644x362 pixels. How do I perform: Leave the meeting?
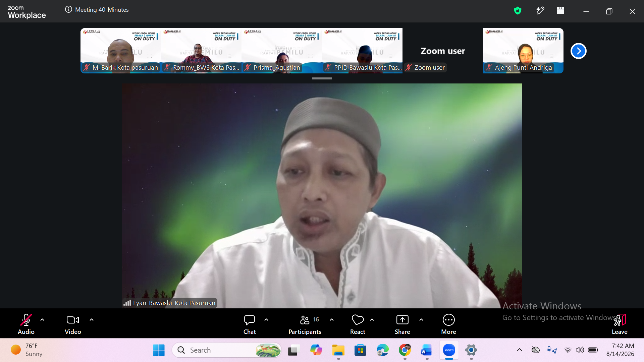click(x=620, y=324)
